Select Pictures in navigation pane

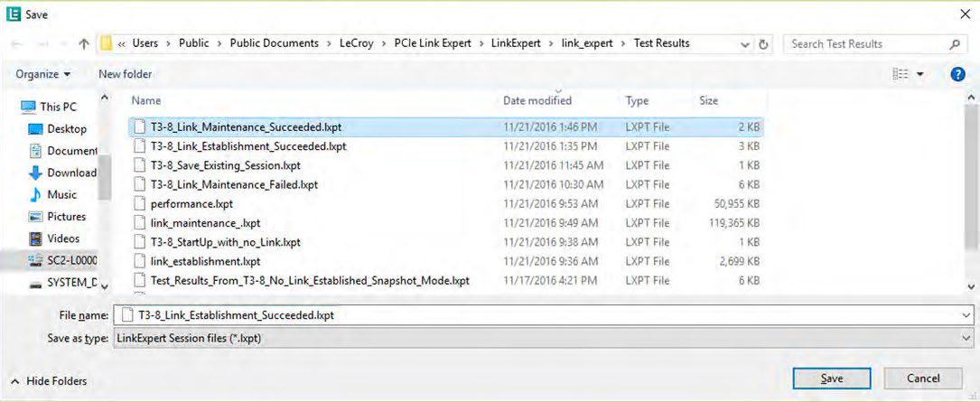click(58, 216)
